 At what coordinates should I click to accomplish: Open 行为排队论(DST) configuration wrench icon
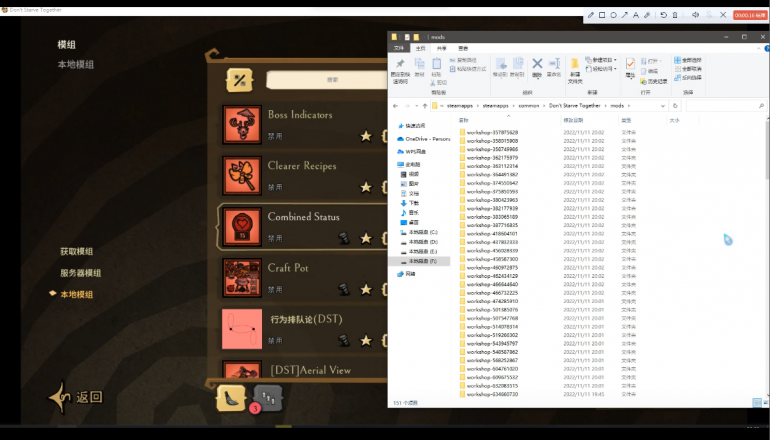tap(344, 340)
